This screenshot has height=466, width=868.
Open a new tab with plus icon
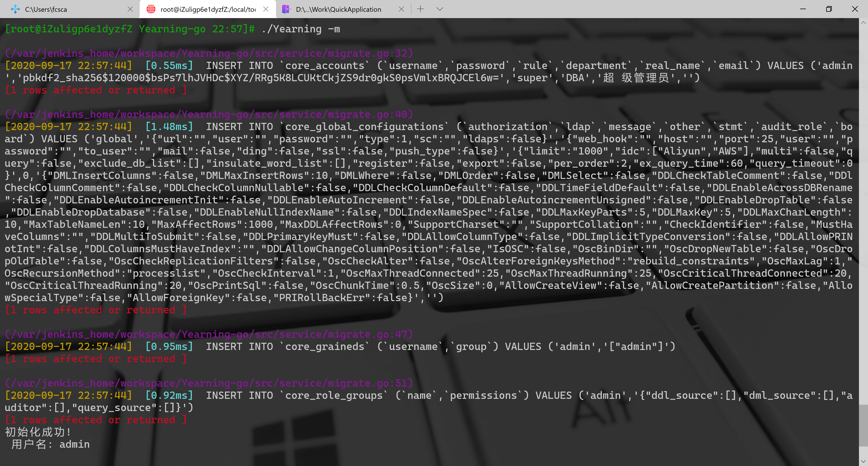pos(420,9)
